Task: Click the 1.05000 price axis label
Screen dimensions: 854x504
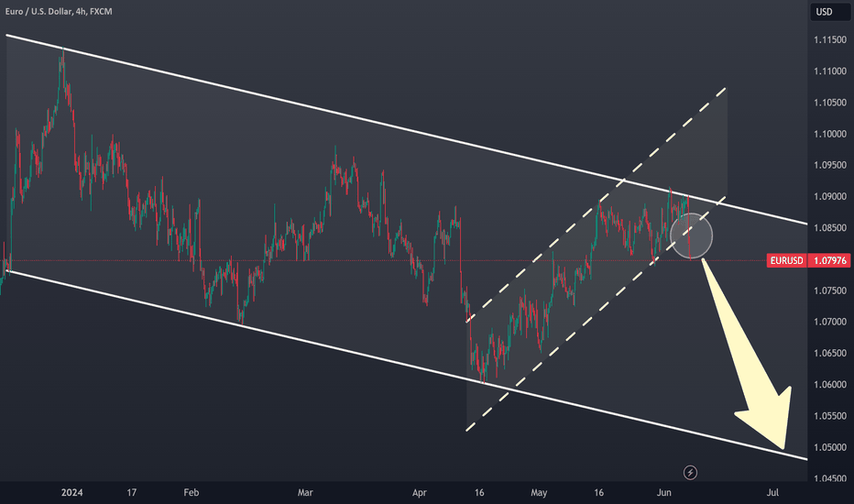Action: (830, 447)
